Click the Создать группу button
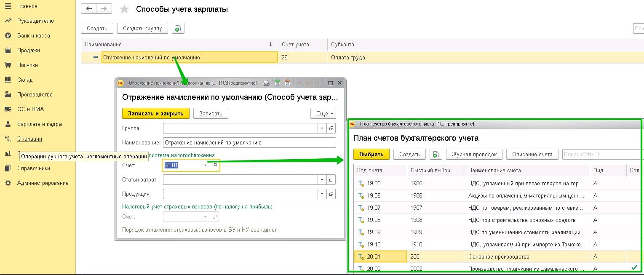The height and width of the screenshot is (275, 644). pos(142,29)
